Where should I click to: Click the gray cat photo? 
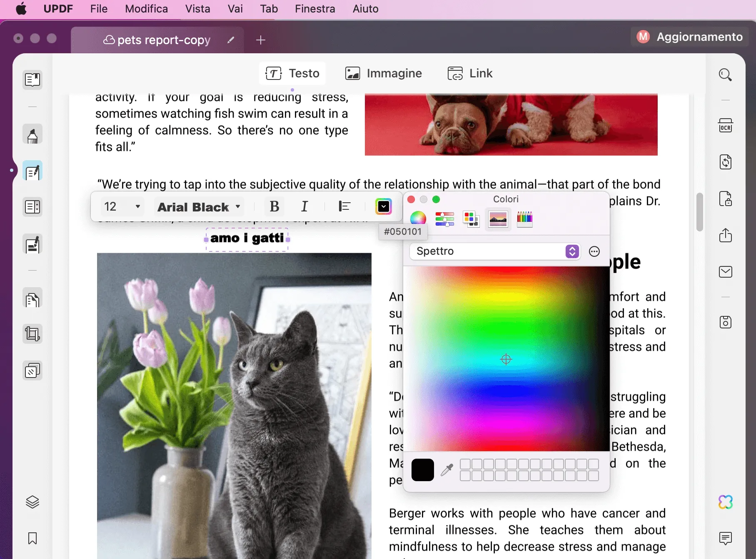234,406
